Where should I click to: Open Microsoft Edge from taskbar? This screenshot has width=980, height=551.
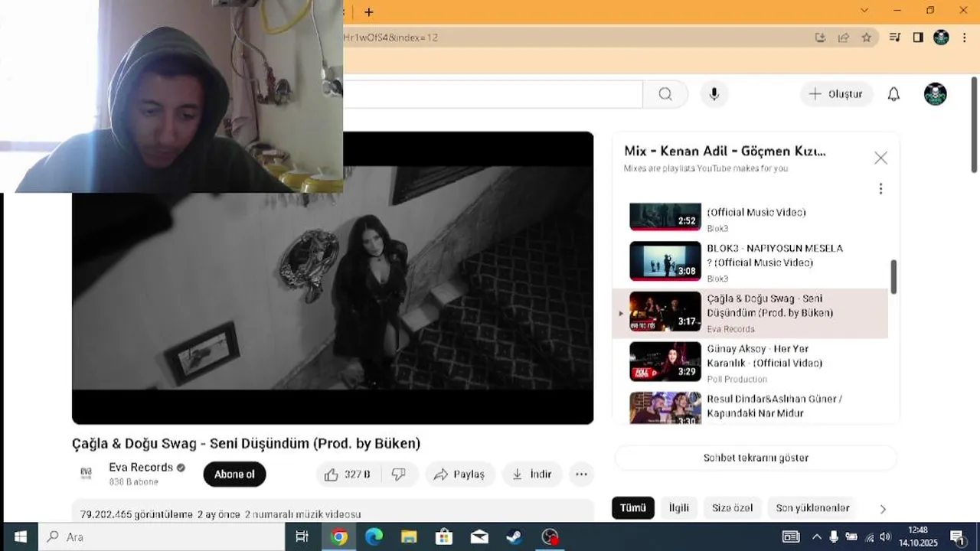(374, 536)
